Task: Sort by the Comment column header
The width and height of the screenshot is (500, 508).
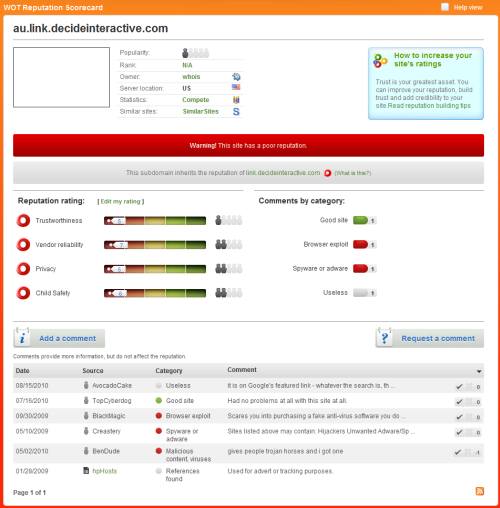Action: tap(242, 370)
